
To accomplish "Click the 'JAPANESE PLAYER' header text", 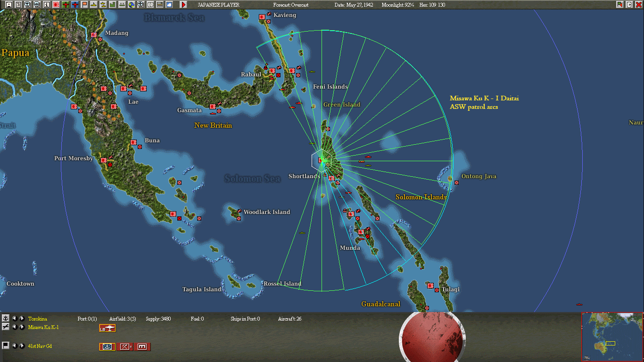I will pos(219,5).
